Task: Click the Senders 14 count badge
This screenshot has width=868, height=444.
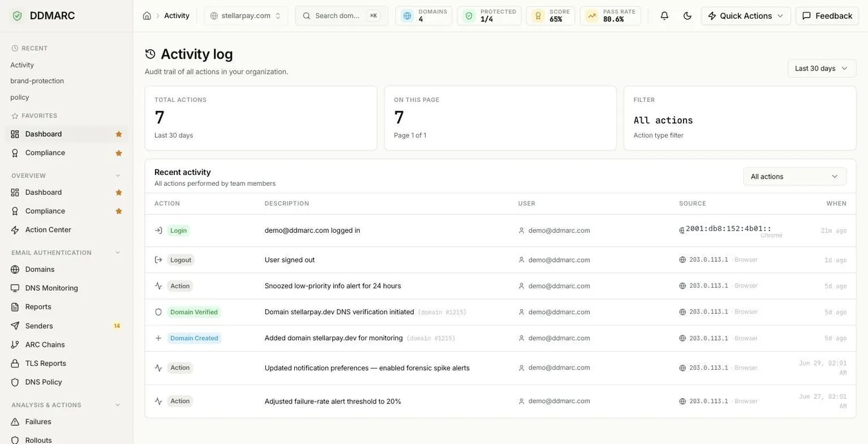Action: click(117, 326)
